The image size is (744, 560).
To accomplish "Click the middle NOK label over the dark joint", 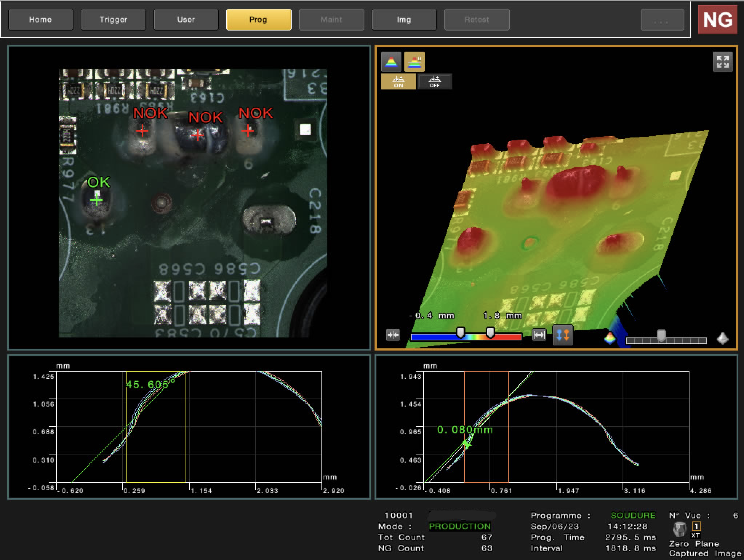I will point(205,117).
